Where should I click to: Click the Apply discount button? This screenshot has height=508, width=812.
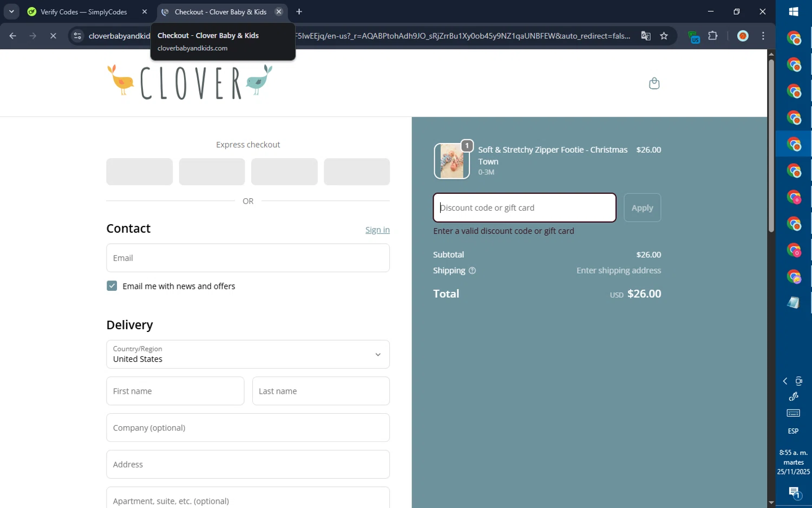(642, 207)
